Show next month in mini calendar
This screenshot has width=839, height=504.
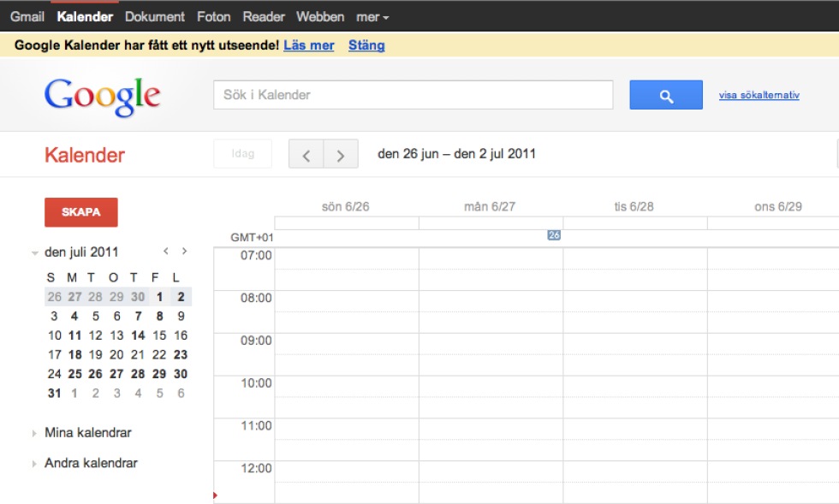tap(184, 252)
